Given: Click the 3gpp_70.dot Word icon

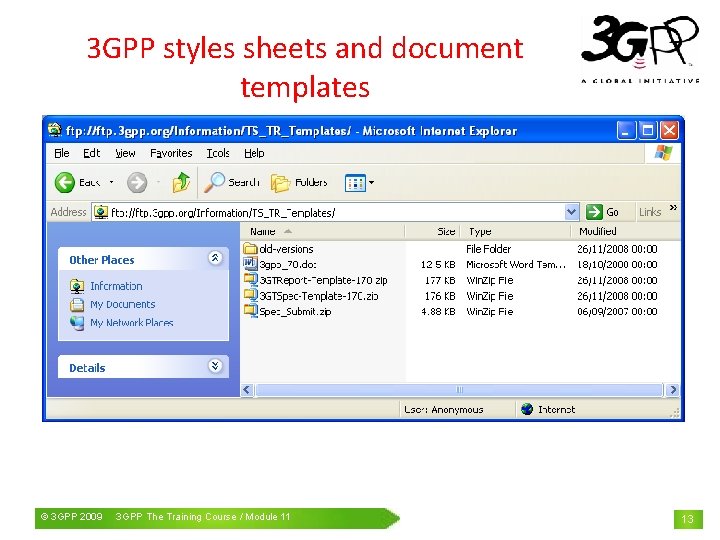Looking at the screenshot, I should pyautogui.click(x=250, y=264).
